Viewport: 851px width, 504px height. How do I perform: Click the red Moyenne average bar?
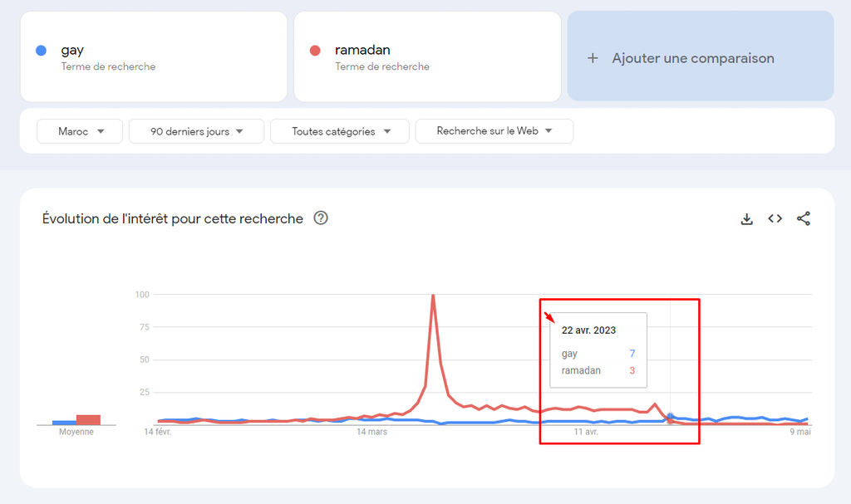coord(88,419)
